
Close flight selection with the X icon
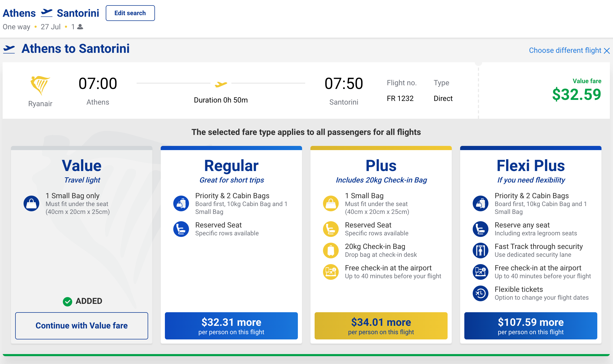607,51
